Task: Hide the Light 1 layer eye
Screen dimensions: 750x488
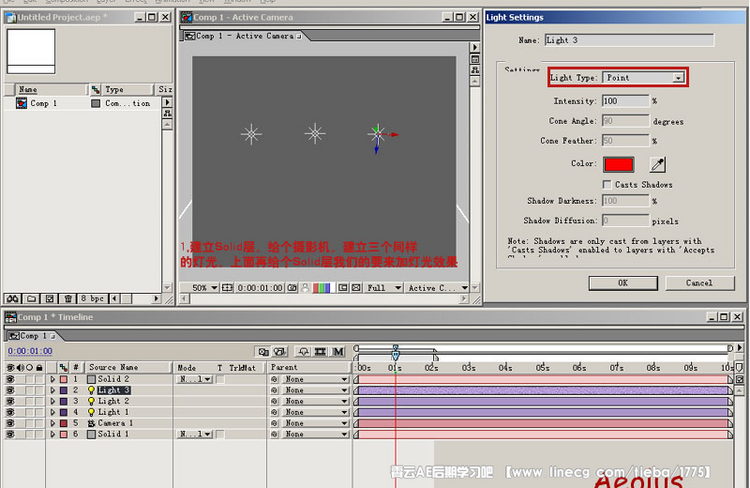Action: [x=10, y=412]
